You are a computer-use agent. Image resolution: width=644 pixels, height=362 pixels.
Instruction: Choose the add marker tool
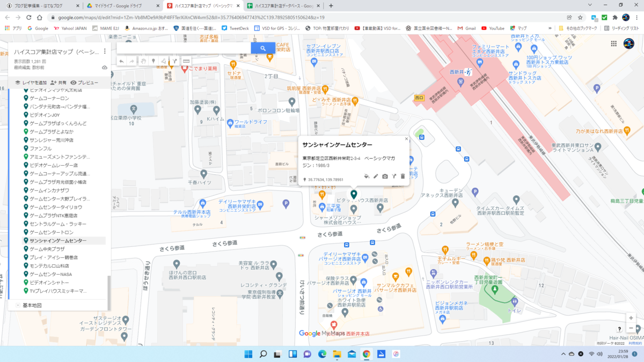153,61
